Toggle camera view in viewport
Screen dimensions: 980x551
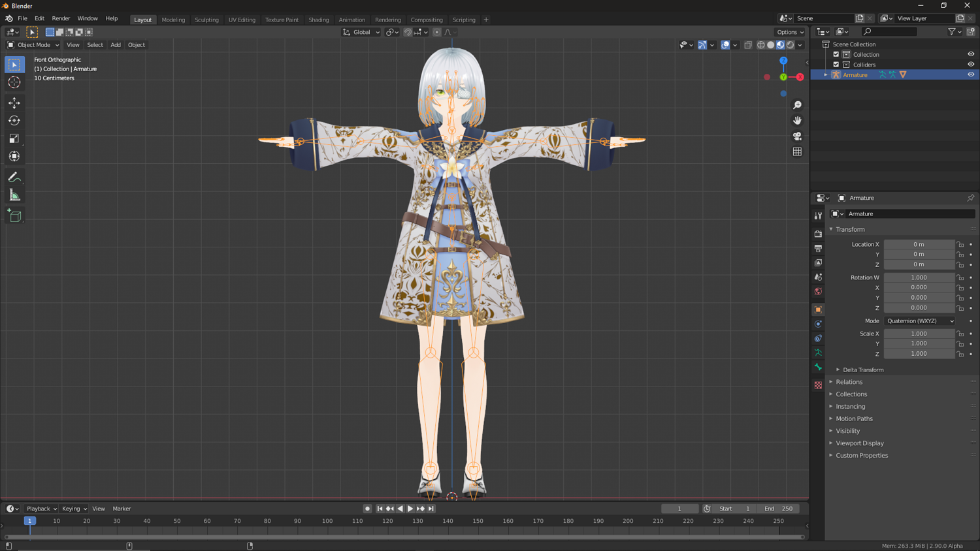[797, 136]
